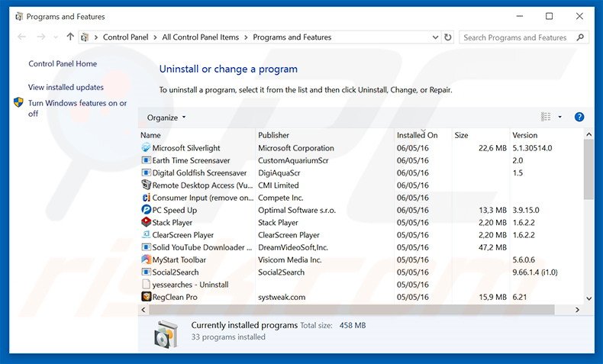Click the Social2Search program icon

[146, 272]
